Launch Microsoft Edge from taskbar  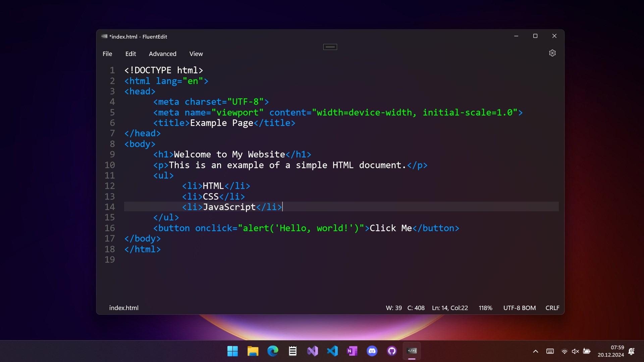tap(273, 351)
